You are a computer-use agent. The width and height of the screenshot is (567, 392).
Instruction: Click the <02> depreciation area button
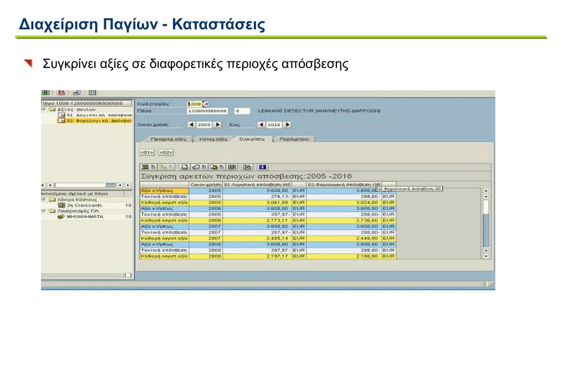coord(166,152)
